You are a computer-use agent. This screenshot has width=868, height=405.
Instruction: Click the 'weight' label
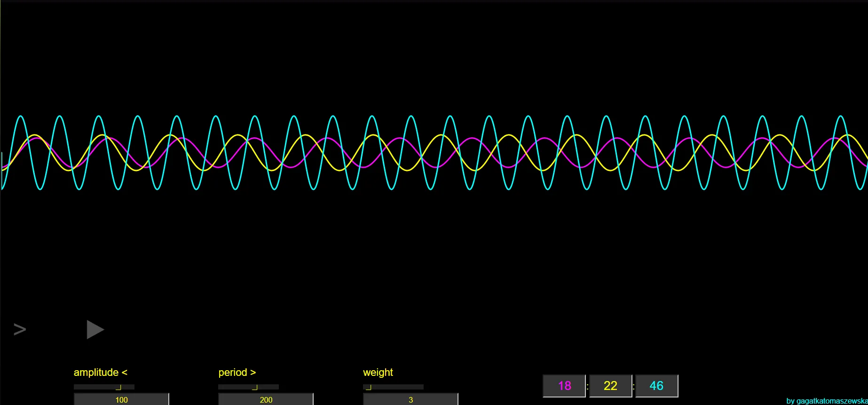tap(378, 373)
